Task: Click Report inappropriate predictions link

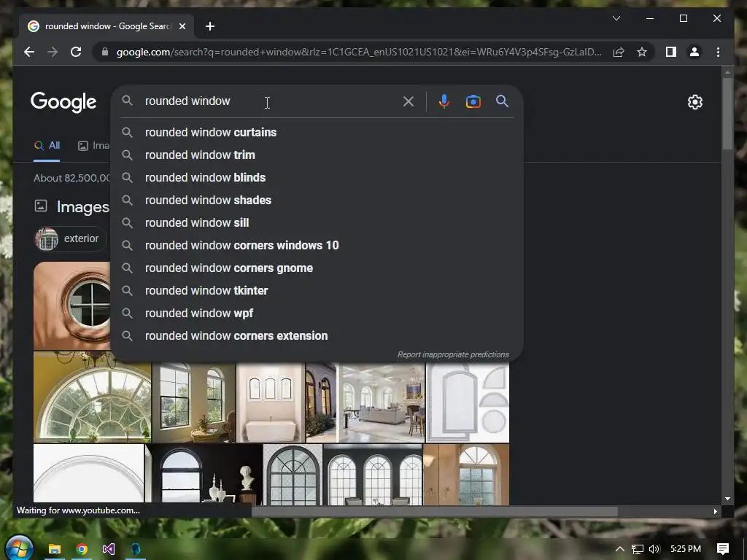Action: (x=452, y=355)
